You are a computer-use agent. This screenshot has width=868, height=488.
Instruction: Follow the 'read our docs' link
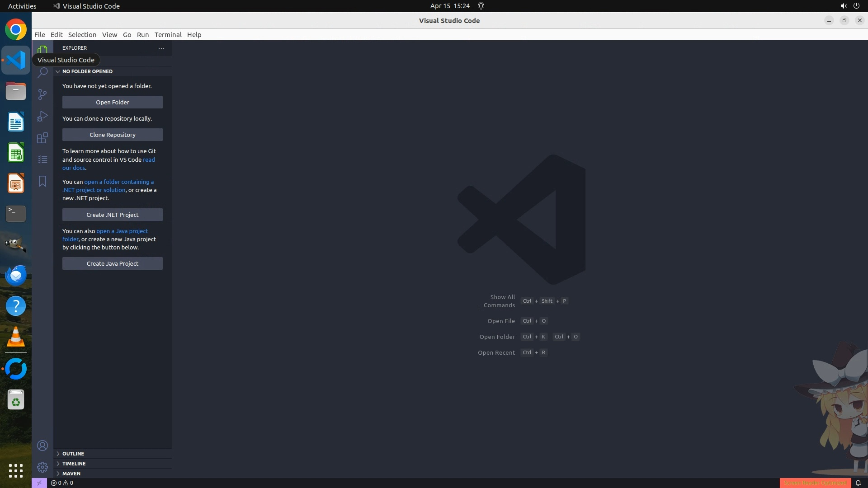pyautogui.click(x=74, y=168)
